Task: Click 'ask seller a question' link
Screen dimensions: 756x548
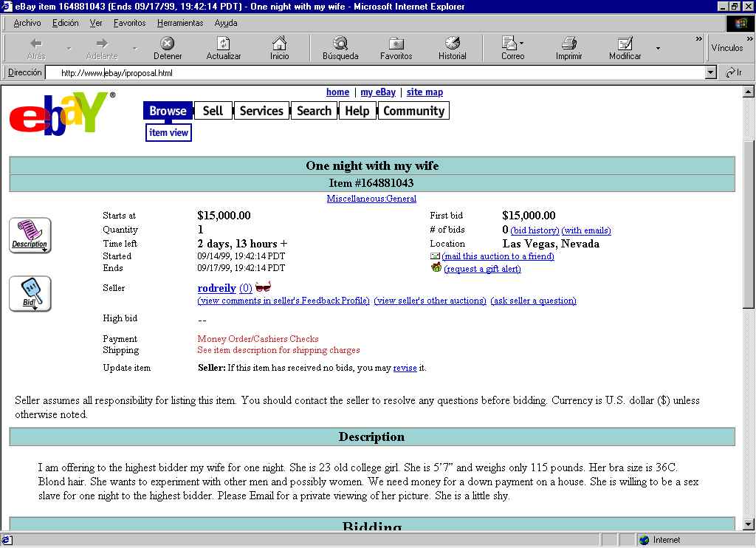Action: pyautogui.click(x=533, y=301)
